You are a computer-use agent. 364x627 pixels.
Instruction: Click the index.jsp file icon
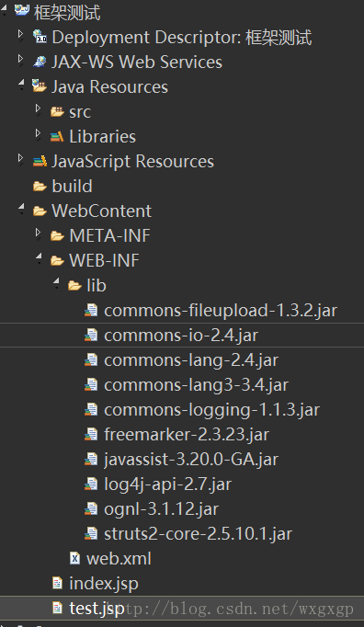(57, 583)
